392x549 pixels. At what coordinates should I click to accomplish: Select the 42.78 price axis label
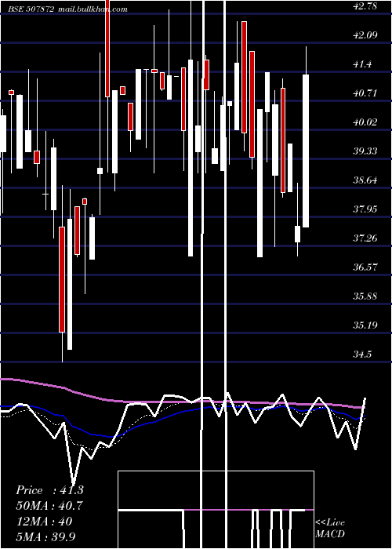point(365,5)
